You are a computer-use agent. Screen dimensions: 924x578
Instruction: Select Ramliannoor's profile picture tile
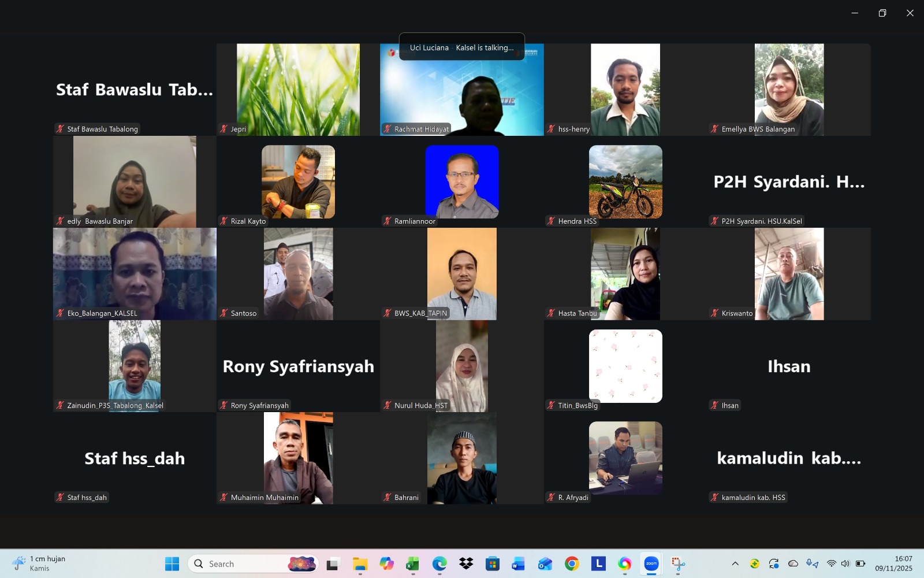[462, 181]
